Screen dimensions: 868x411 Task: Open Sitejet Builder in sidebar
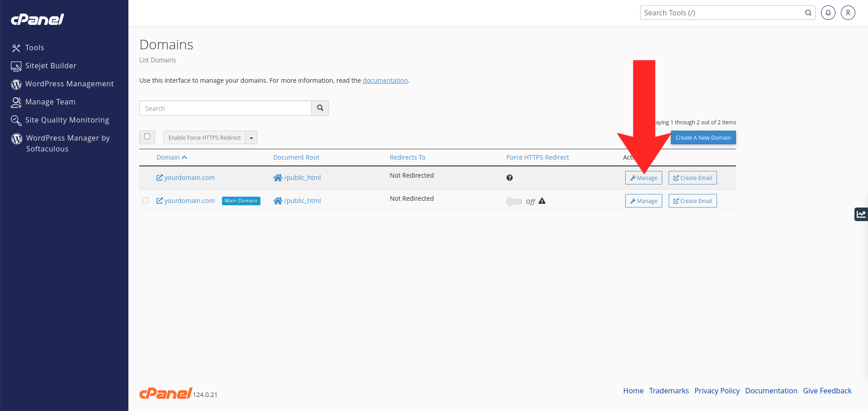point(51,66)
